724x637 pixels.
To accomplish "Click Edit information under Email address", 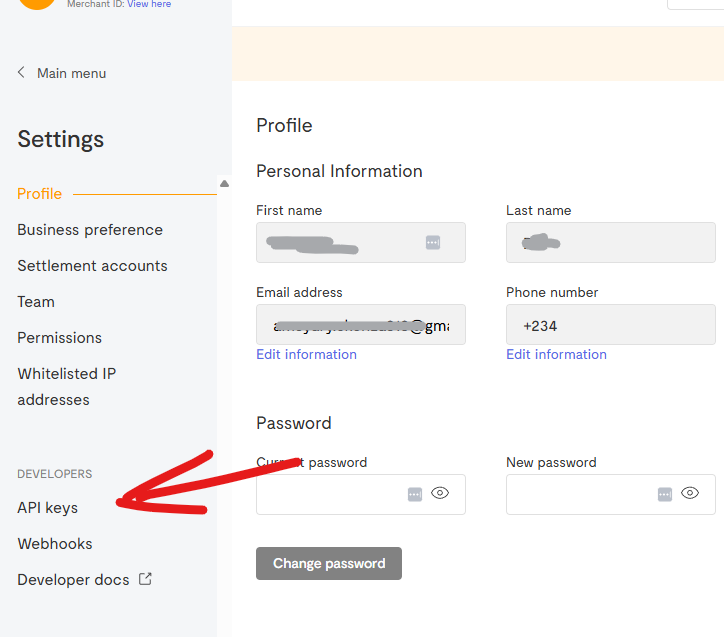I will click(306, 354).
